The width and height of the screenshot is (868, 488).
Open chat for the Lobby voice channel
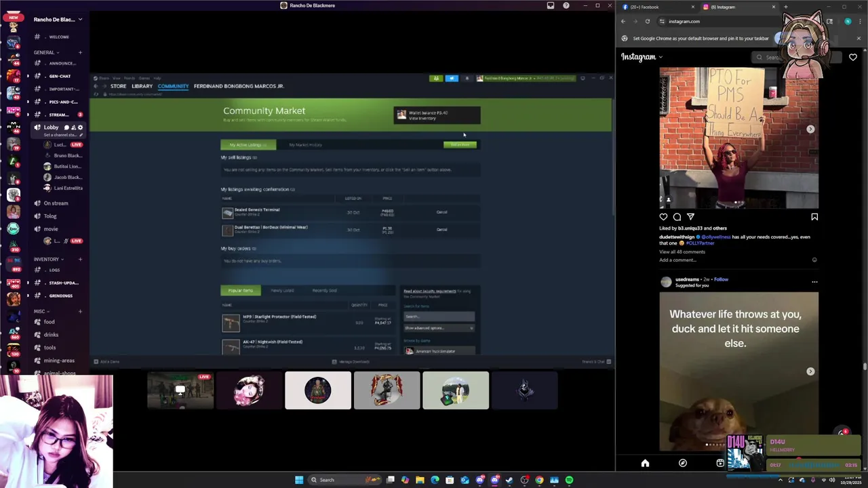coord(66,127)
